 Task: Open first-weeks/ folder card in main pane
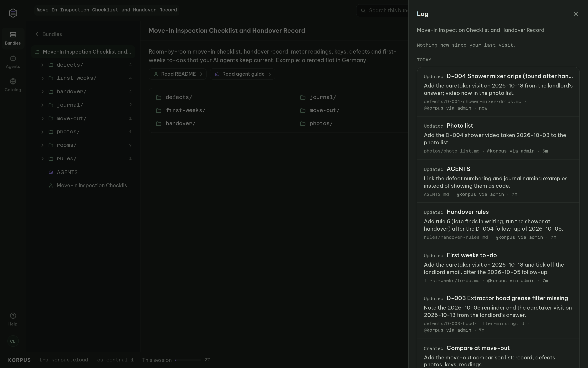(180, 110)
